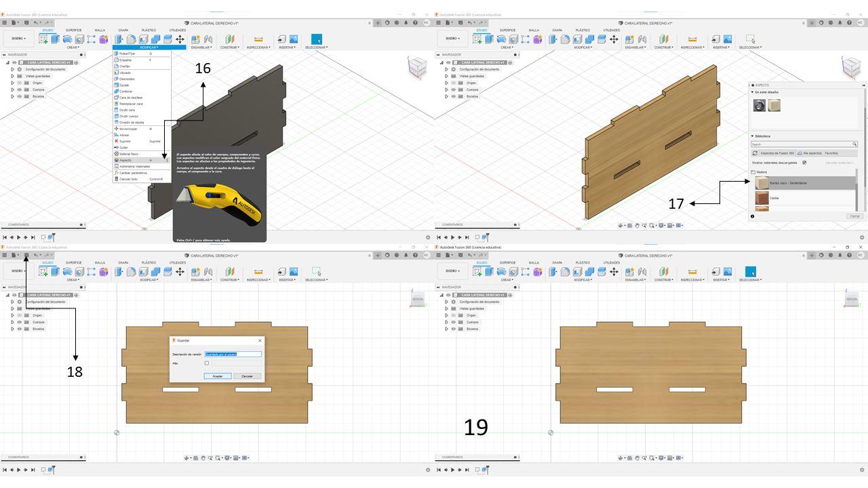Viewport: 868px width, 488px height.
Task: Open the ENSAMBLAR dropdown in the top-right window
Action: (x=635, y=47)
